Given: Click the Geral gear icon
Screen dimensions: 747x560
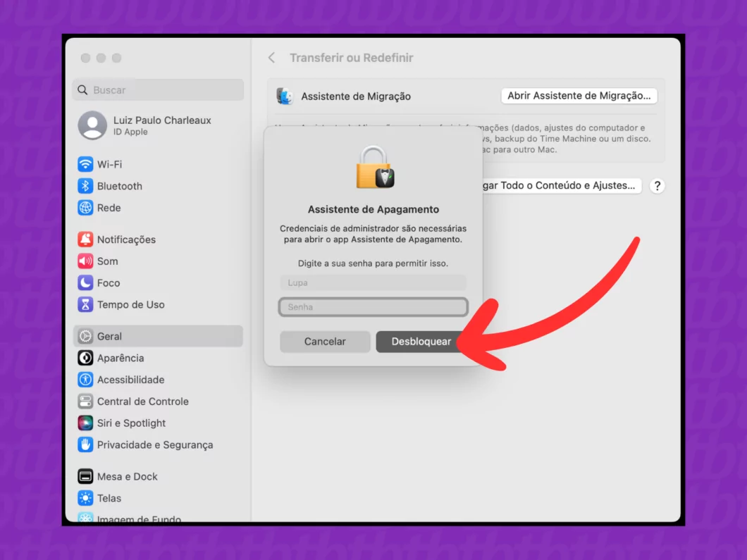Looking at the screenshot, I should [85, 336].
